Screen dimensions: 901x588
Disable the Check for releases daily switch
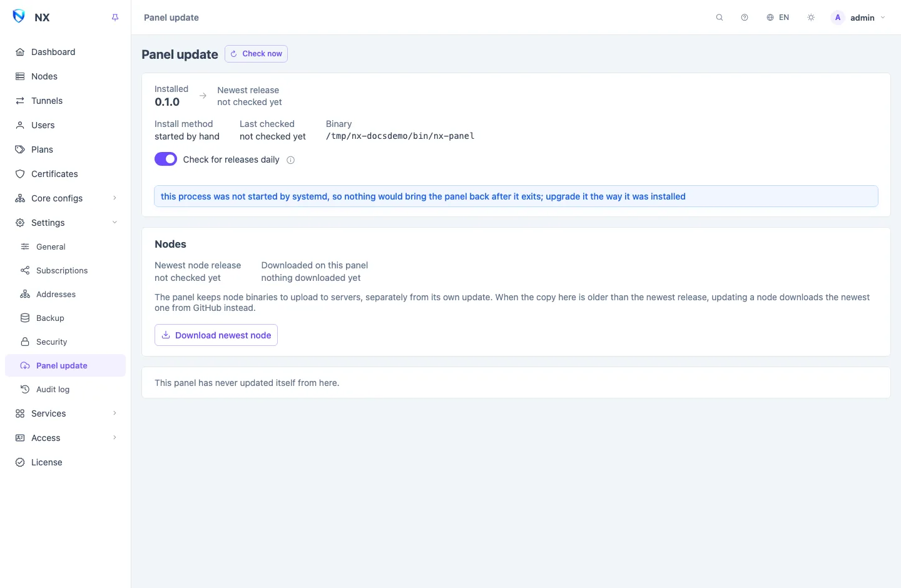coord(166,159)
